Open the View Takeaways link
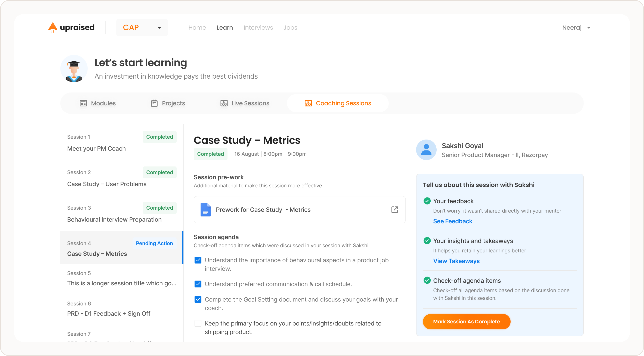644x356 pixels. (x=456, y=261)
